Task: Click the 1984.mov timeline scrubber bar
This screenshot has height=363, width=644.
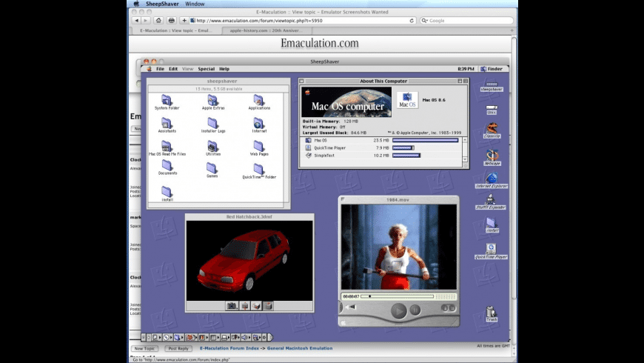Action: click(397, 296)
